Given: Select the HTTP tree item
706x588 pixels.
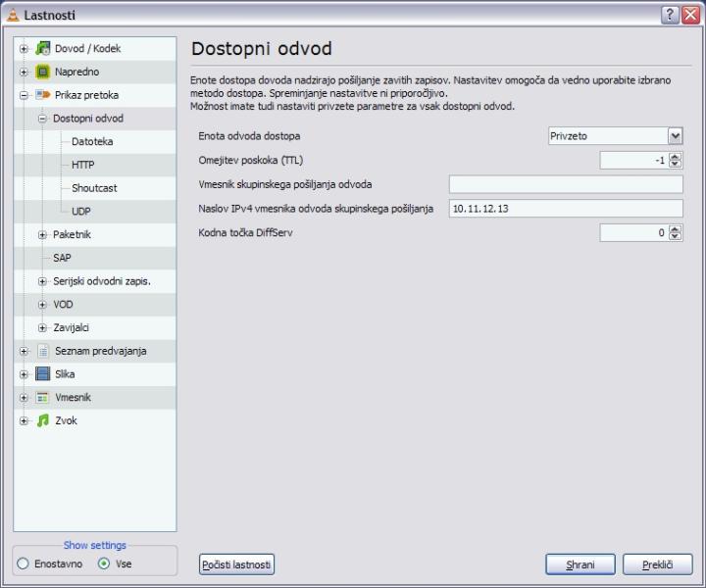Looking at the screenshot, I should tap(83, 165).
